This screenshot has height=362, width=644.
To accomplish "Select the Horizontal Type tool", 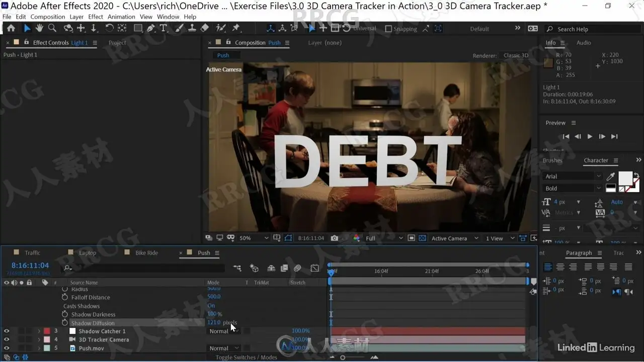I will click(x=163, y=29).
